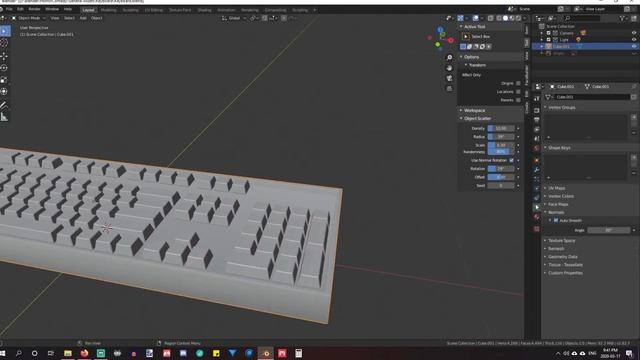Select the Rotate tool
This screenshot has width=640, height=360.
pos(4,68)
